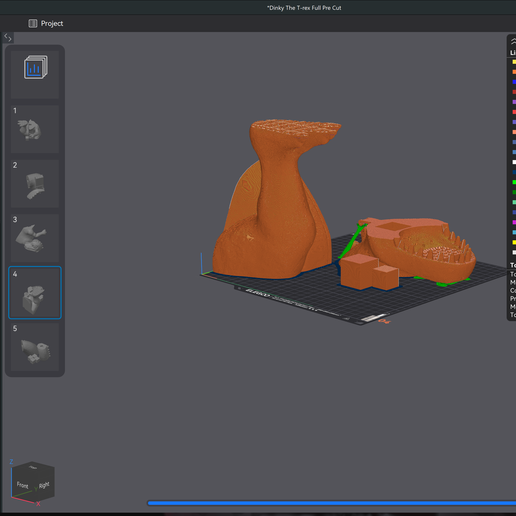
Task: Click the top face of view cube
Action: click(x=33, y=467)
